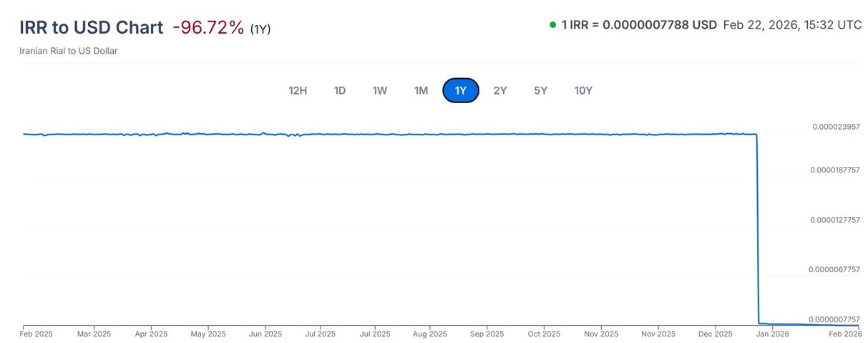Click the -96.72% change value

pos(208,27)
